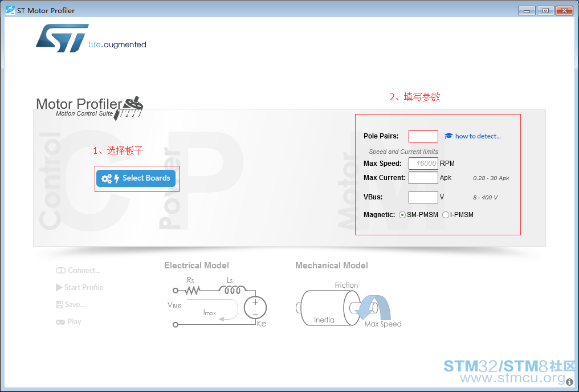Select the I-PMSM magnetic option
This screenshot has height=392, width=579.
coord(446,215)
